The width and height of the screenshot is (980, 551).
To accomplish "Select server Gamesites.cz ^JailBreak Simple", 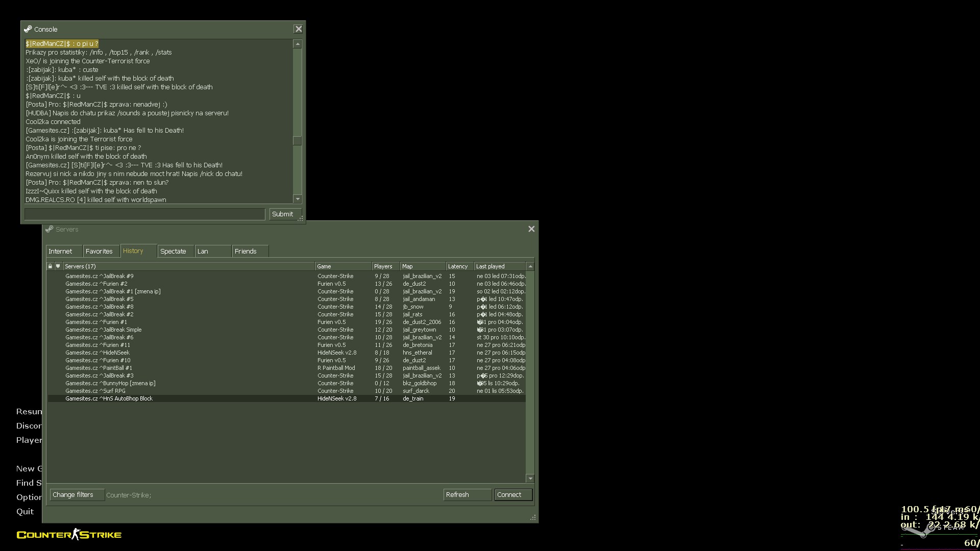I will pyautogui.click(x=286, y=330).
